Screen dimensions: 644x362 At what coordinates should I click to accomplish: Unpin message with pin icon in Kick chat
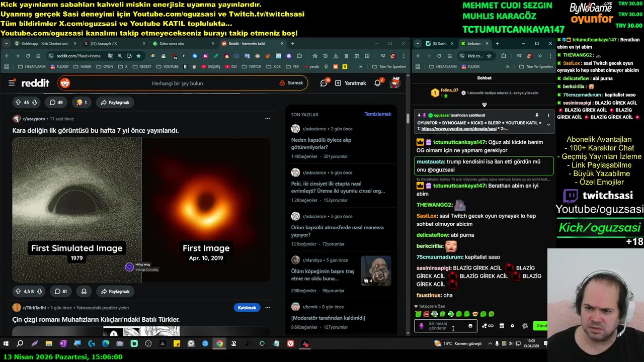coord(537,116)
